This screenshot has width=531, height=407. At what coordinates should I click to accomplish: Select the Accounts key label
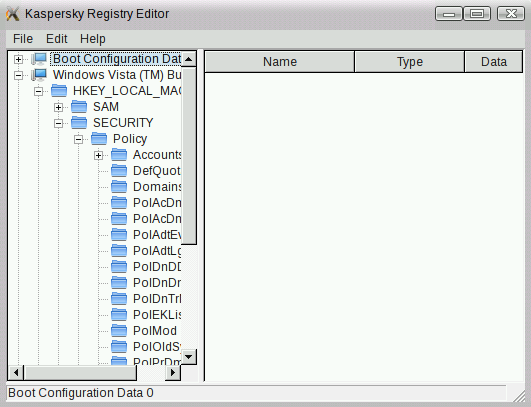coord(157,155)
